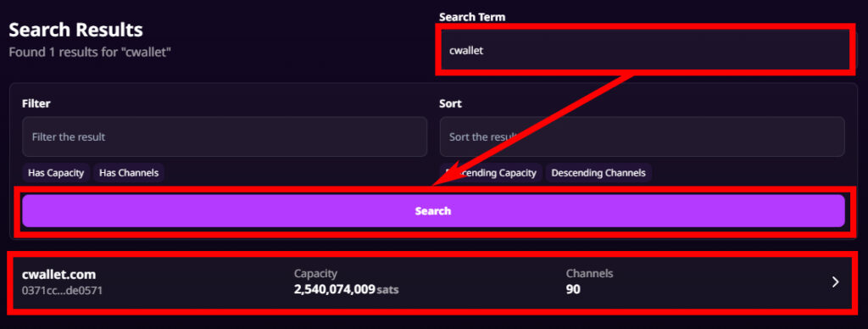
Task: Select the Descending Channels sort chip
Action: tap(598, 173)
